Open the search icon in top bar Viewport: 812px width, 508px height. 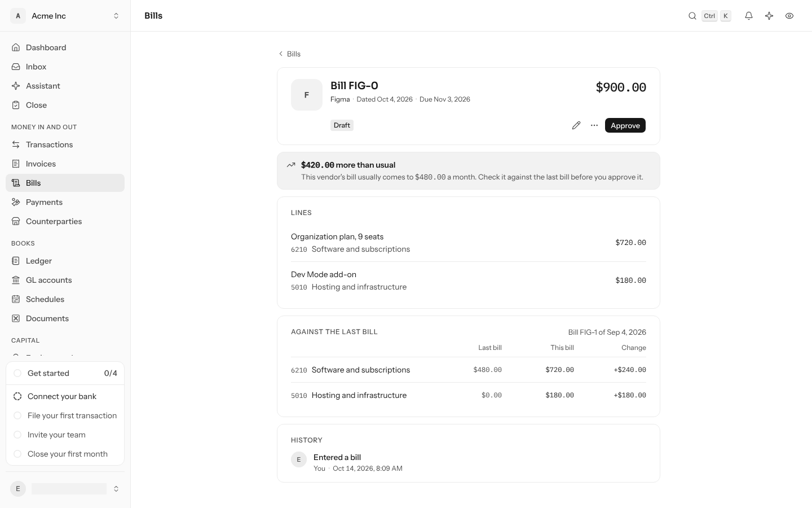click(x=692, y=16)
